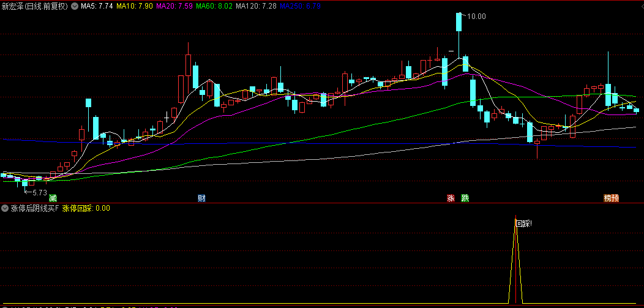Click the orange 预 forecast marker
The image size is (644, 308).
tap(615, 198)
